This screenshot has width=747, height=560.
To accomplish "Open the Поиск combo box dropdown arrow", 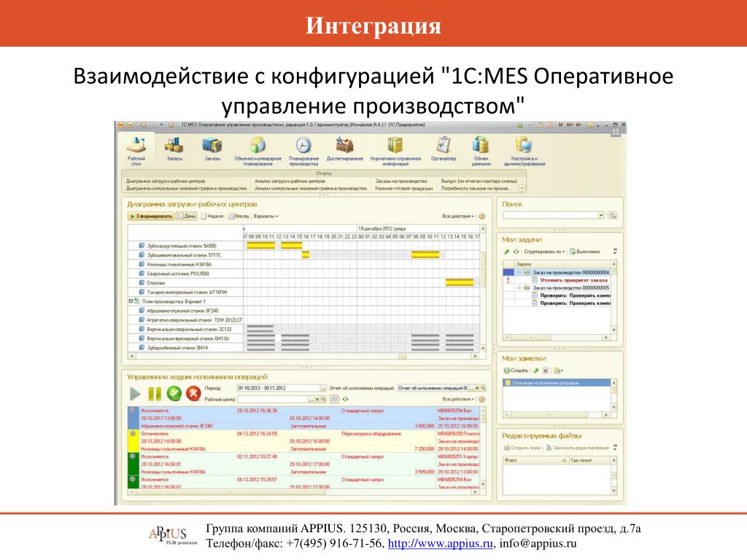I will [x=601, y=215].
